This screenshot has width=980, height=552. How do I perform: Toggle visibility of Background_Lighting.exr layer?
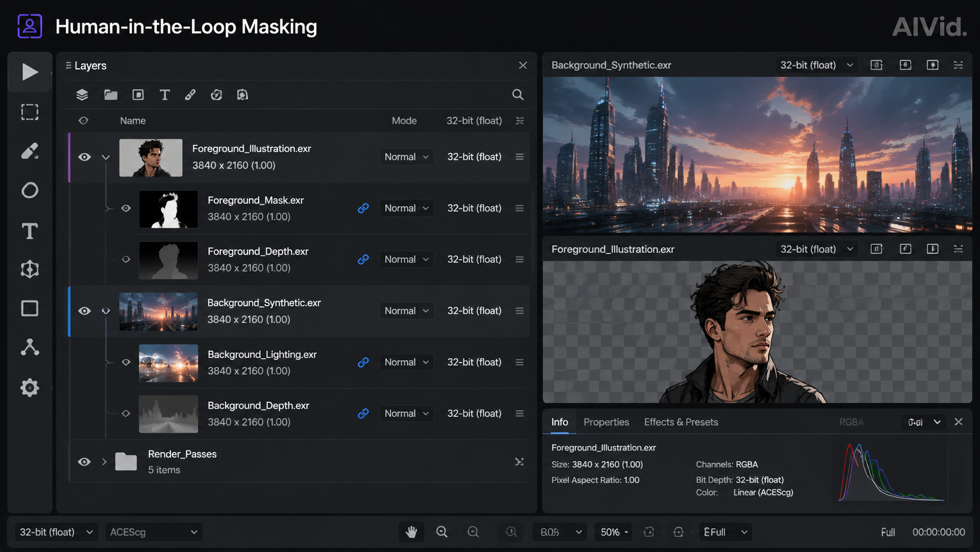pos(126,363)
